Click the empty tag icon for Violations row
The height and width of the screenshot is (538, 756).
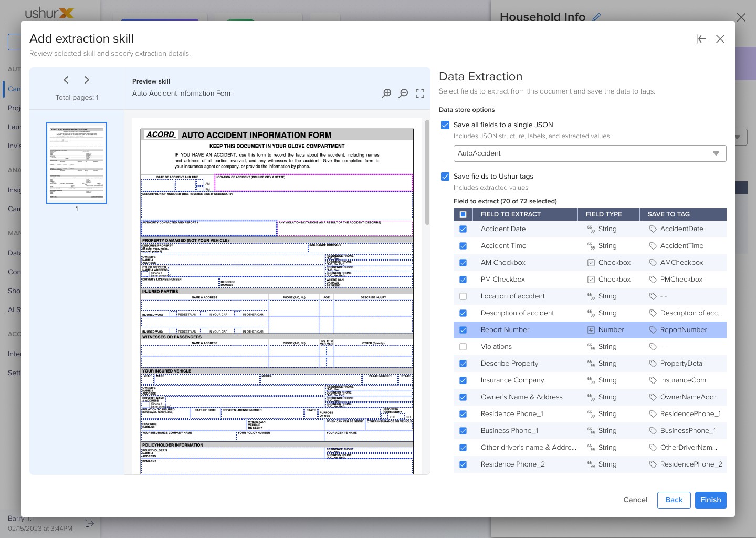(x=653, y=347)
